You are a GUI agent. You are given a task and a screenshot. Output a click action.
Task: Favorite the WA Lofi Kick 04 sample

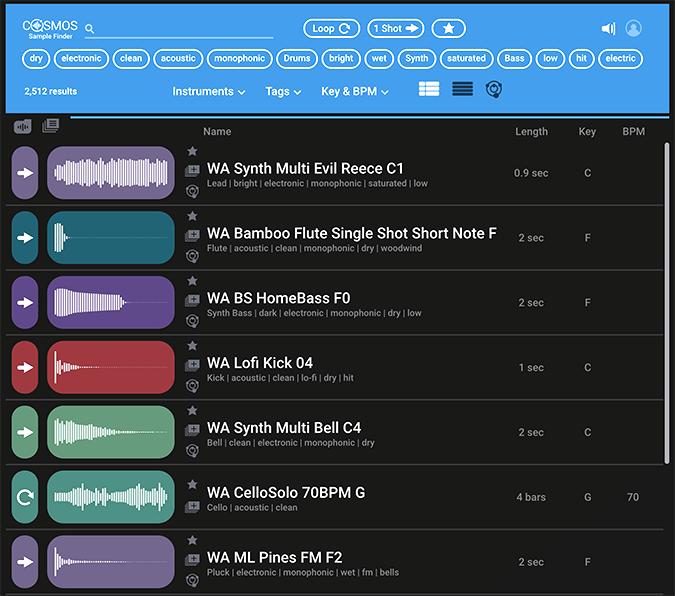pos(192,346)
